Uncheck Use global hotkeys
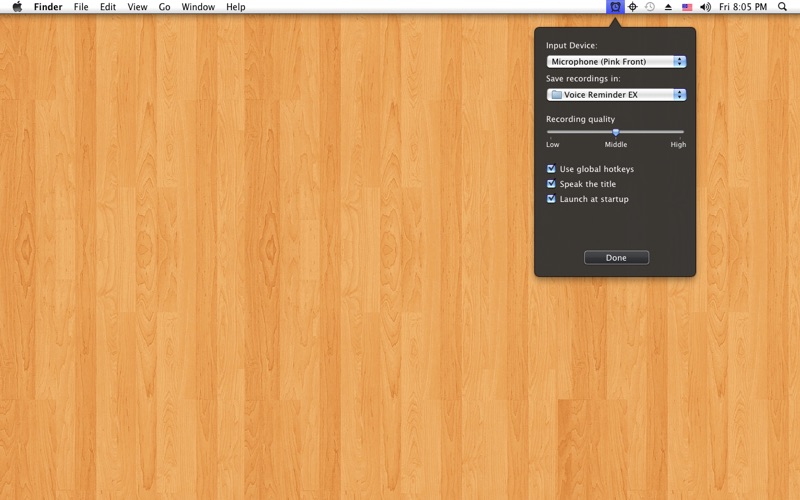 551,169
